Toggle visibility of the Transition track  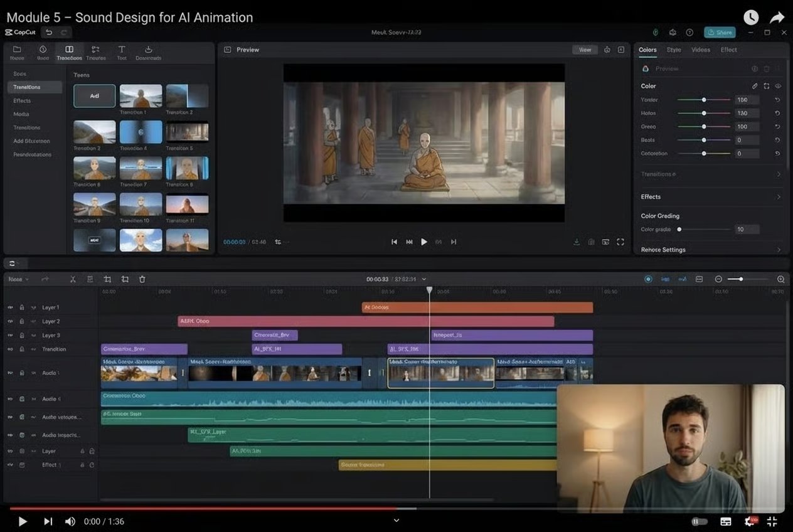[9, 349]
